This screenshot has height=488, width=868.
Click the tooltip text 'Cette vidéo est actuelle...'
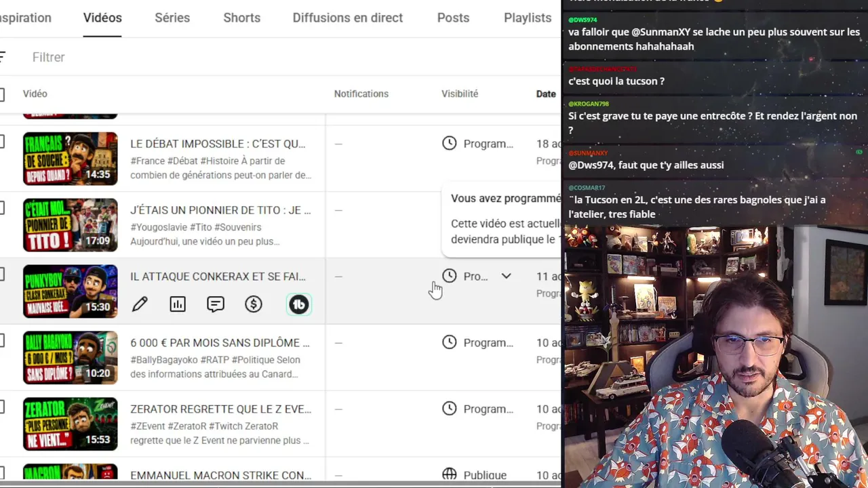tap(506, 231)
